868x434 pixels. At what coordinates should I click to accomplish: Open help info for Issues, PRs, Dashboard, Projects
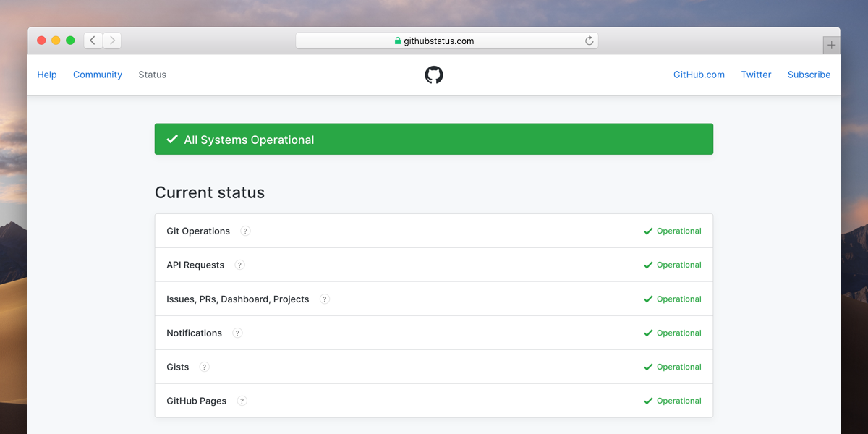tap(324, 299)
